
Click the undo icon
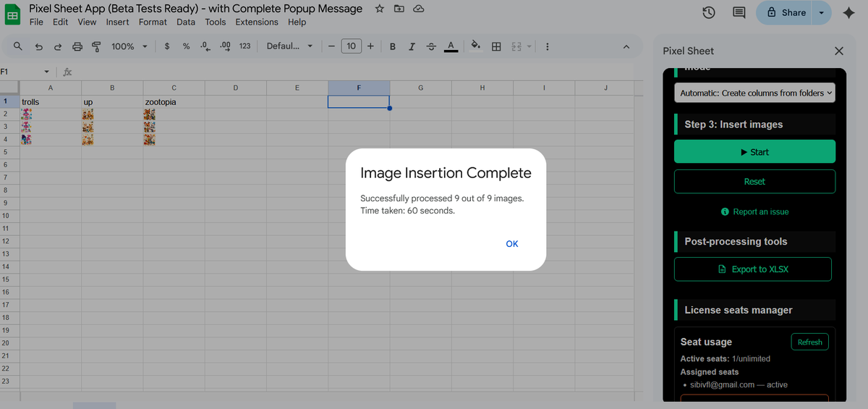[39, 46]
